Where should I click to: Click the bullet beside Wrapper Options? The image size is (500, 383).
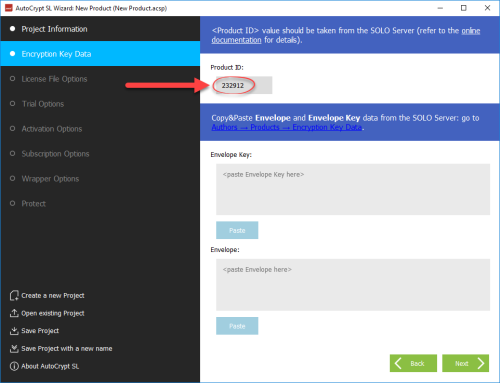click(12, 178)
